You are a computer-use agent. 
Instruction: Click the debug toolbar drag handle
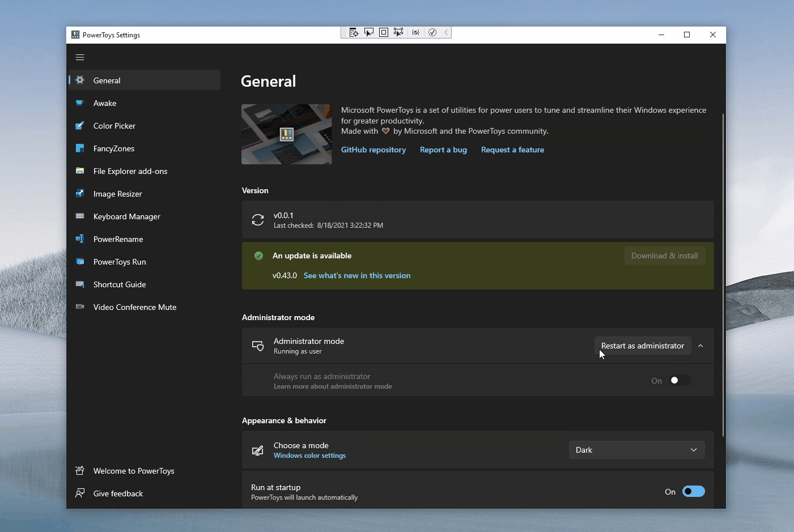click(x=344, y=32)
